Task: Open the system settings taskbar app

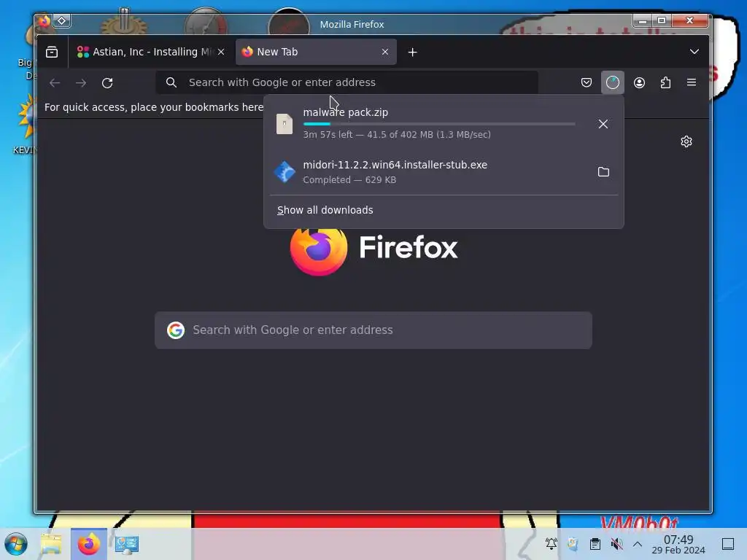Action: [127, 544]
